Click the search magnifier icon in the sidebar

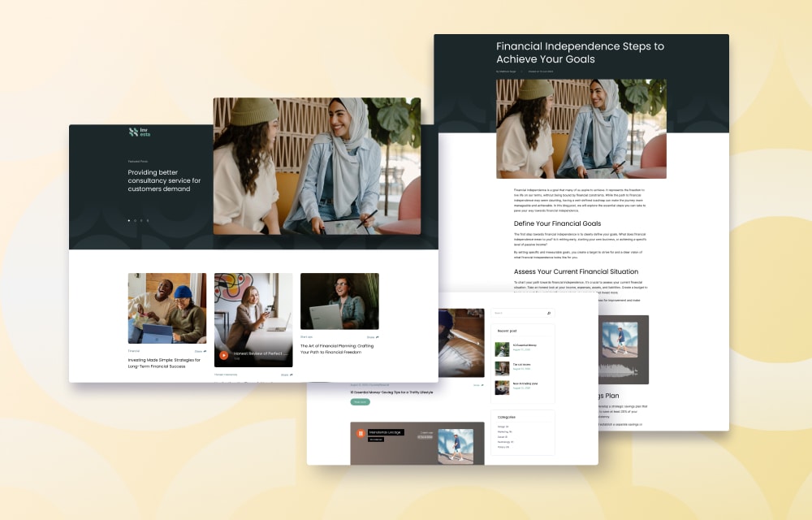pyautogui.click(x=549, y=313)
